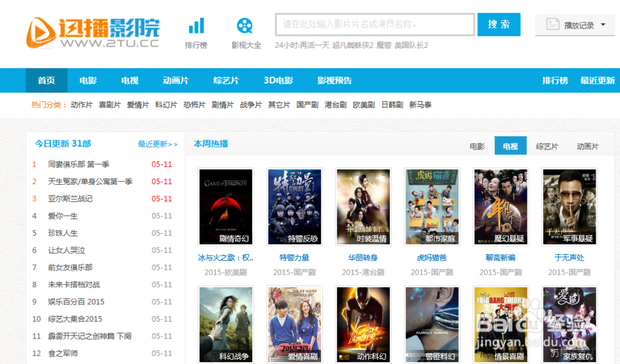
Task: Open the 电视 navigation menu item
Action: pyautogui.click(x=130, y=81)
